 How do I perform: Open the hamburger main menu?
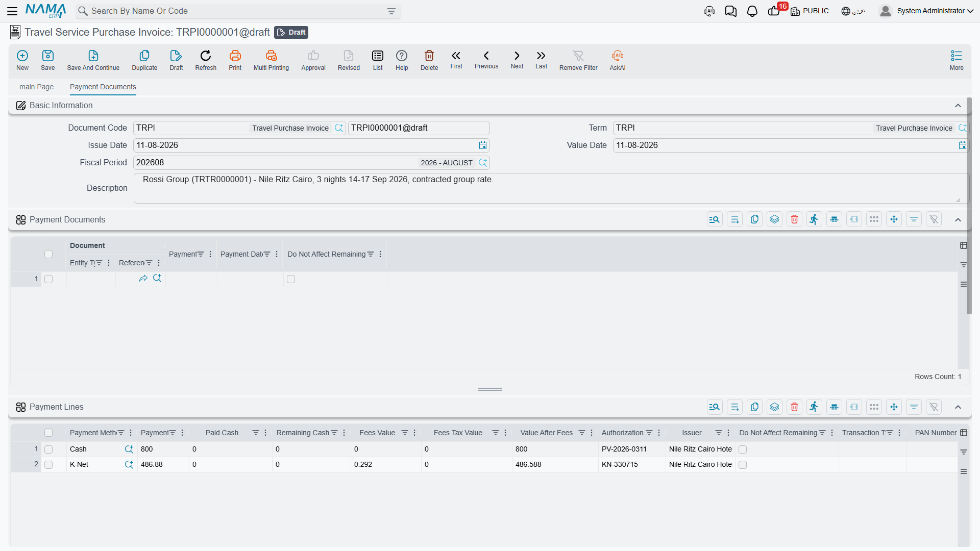tap(12, 11)
